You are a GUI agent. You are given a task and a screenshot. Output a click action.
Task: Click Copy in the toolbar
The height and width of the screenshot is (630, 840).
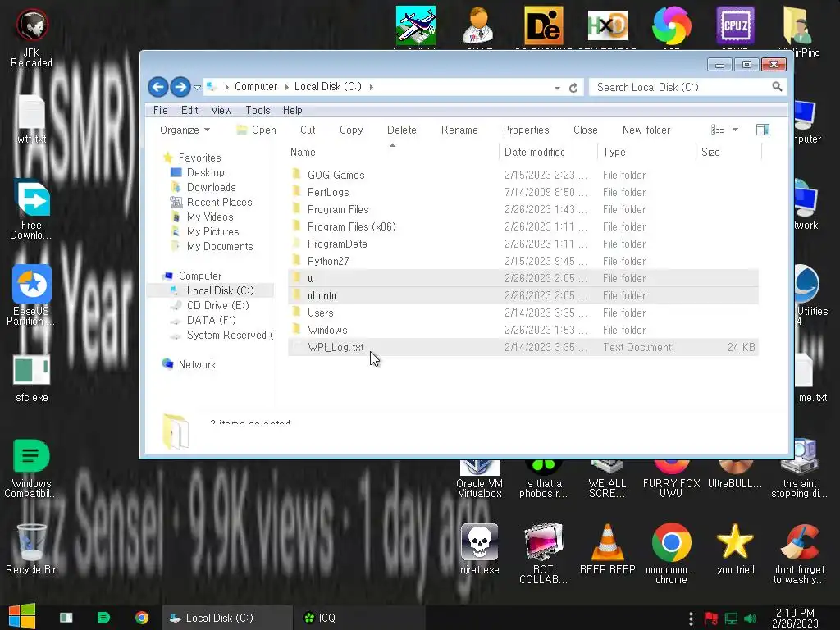click(351, 130)
